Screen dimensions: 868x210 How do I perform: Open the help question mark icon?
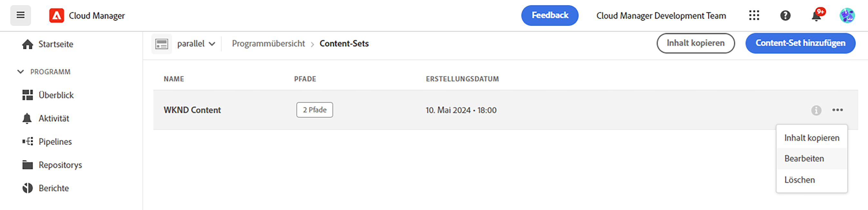785,16
